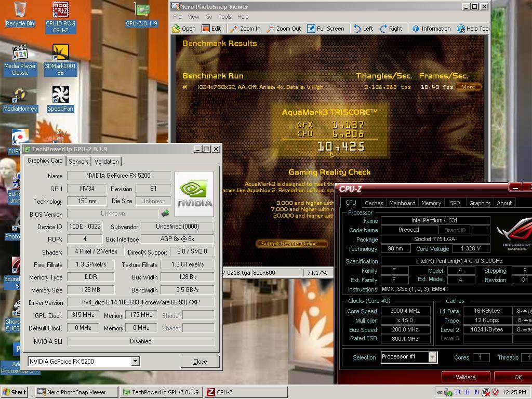
Task: Click the Specification field Intel Pentium 4 3.00GHz
Action: [456, 261]
